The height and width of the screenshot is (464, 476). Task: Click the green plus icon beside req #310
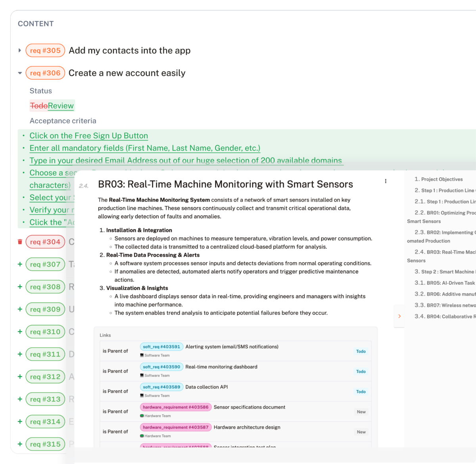(20, 332)
